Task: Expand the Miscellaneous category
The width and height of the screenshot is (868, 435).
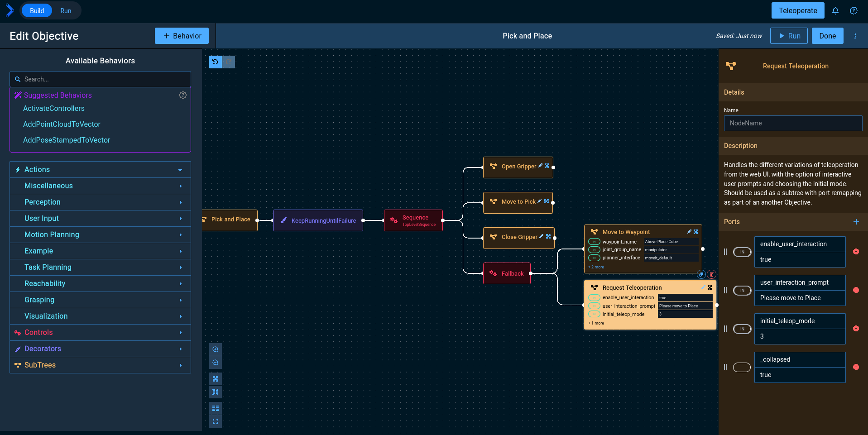Action: (100, 186)
